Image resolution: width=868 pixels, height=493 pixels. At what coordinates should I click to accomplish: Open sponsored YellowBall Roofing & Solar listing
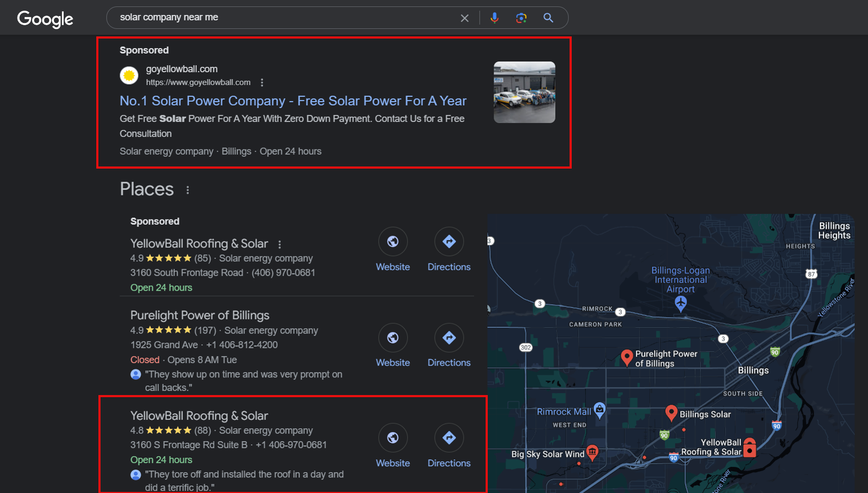[199, 244]
